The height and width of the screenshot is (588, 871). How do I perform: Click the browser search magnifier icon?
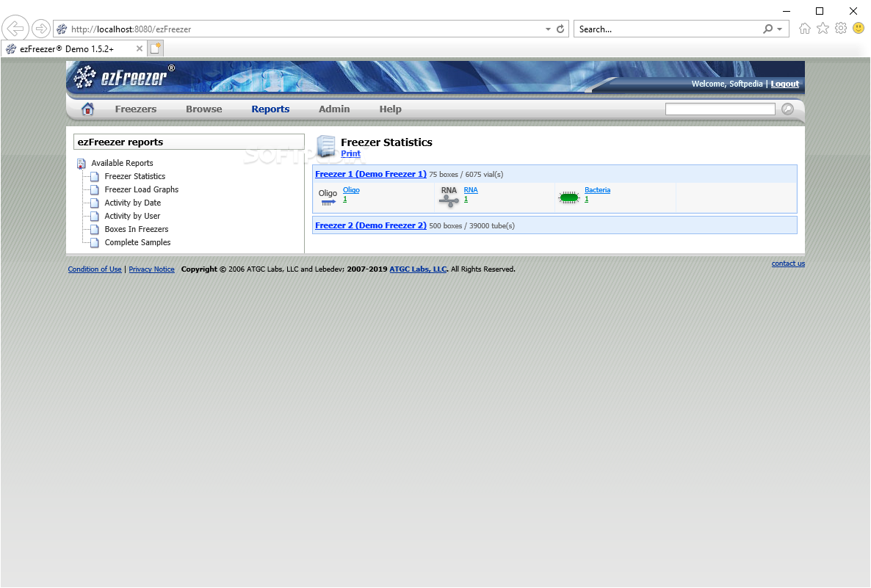point(767,29)
